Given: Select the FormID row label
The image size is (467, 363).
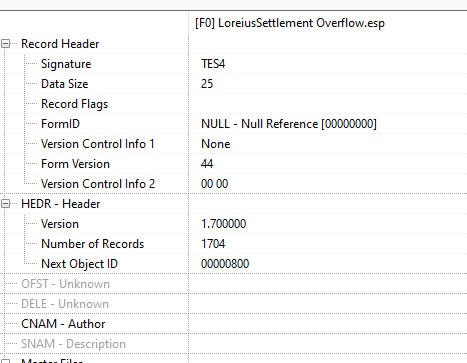Looking at the screenshot, I should (x=61, y=124).
